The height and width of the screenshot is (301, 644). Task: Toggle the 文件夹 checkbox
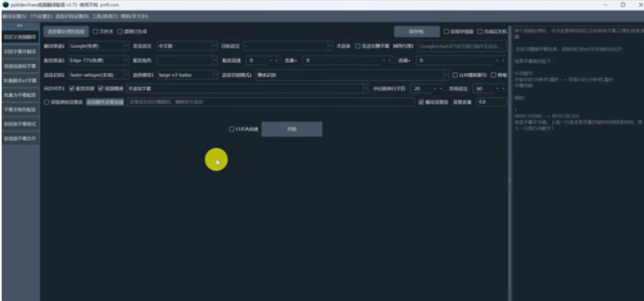click(103, 32)
